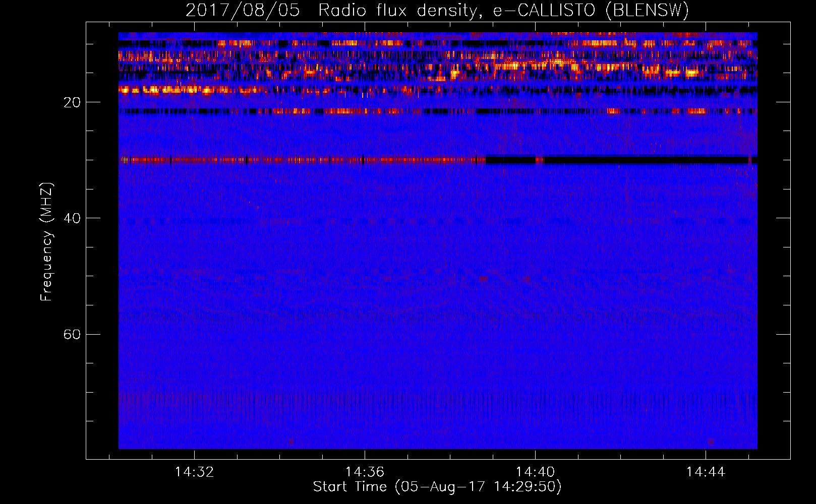The height and width of the screenshot is (504, 816).
Task: Click the plot title '2017/08/05 Radio flux density, e-CALLISTO (BLENSW)'
Action: point(437,11)
